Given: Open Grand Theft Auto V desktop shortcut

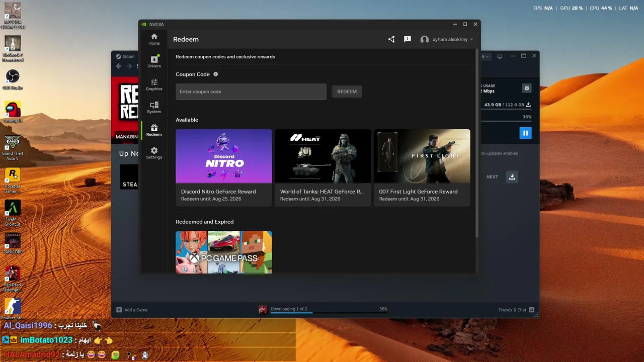Looking at the screenshot, I should tap(13, 148).
